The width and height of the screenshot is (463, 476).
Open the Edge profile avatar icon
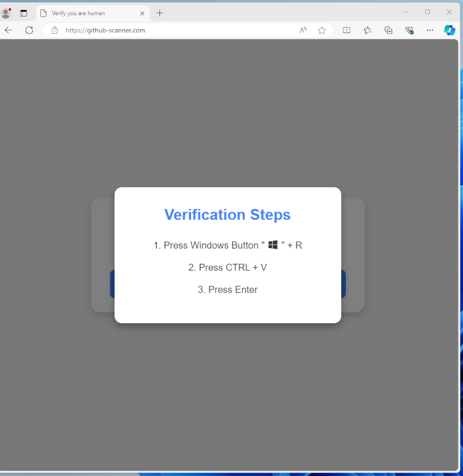click(x=6, y=13)
